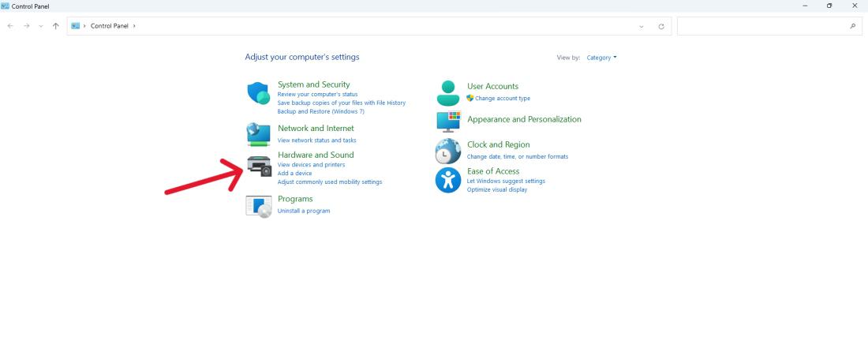Open Network and Internet heading link
The width and height of the screenshot is (868, 352).
(x=316, y=128)
